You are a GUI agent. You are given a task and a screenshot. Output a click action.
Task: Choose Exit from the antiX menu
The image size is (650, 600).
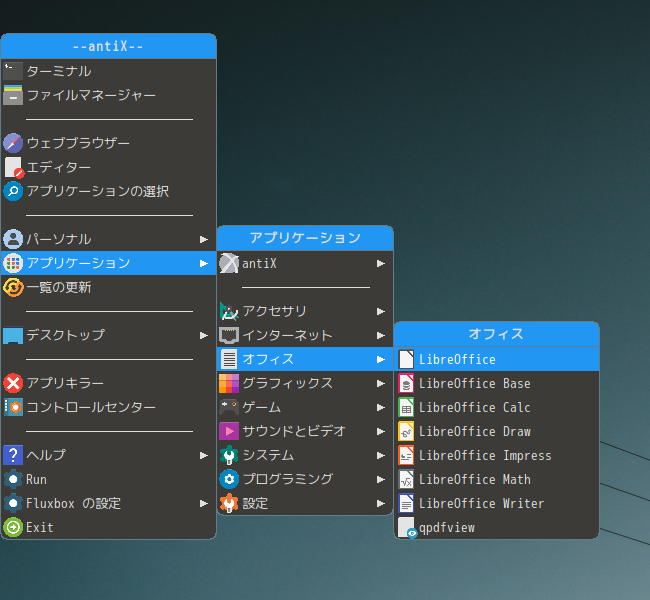(109, 527)
